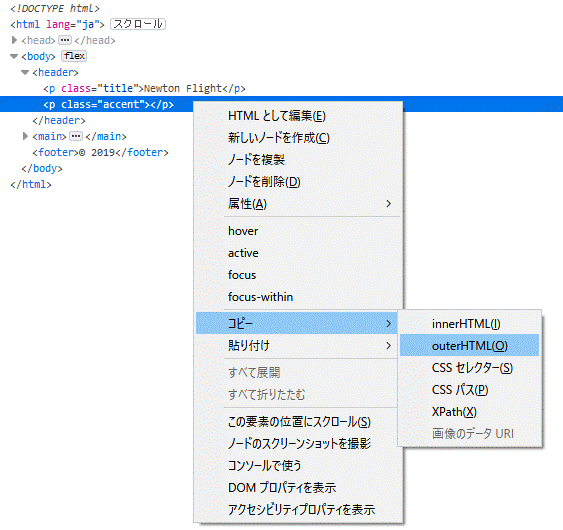Click the arrow next to コピー
This screenshot has height=530, width=563.
388,324
